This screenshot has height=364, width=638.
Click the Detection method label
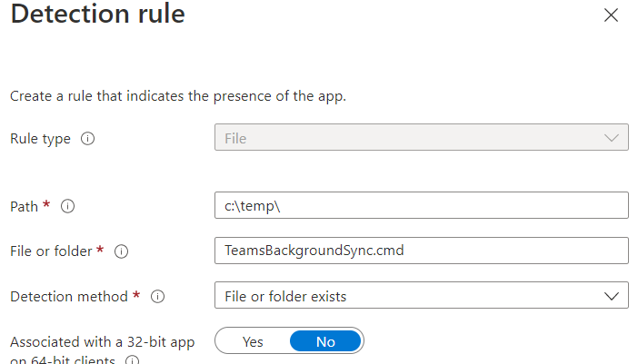point(69,296)
